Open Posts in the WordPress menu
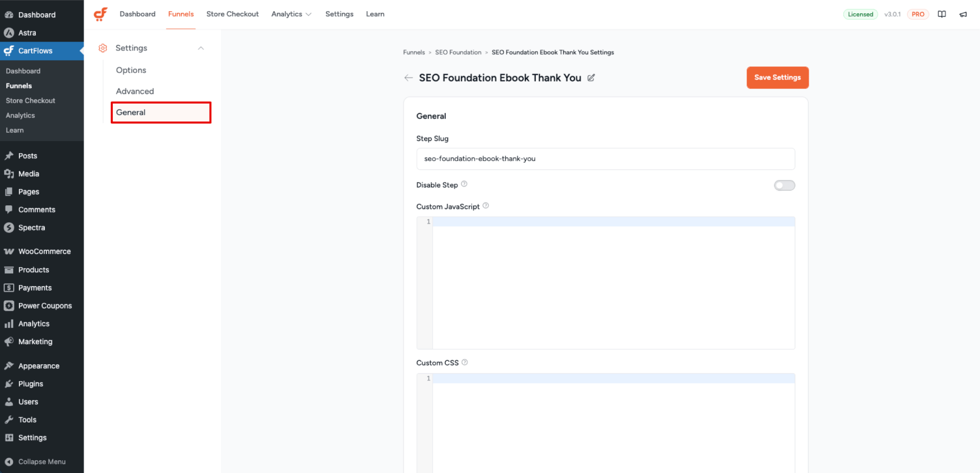 click(x=42, y=156)
